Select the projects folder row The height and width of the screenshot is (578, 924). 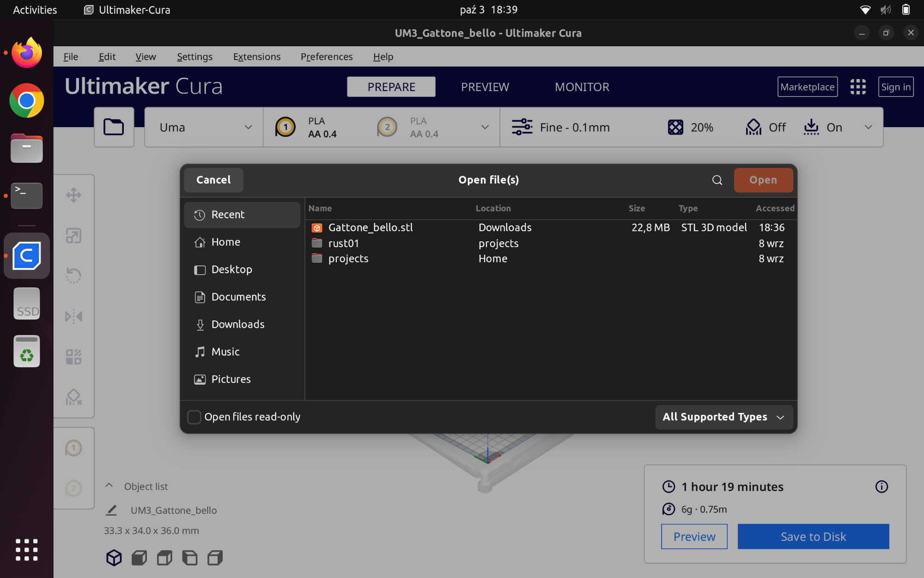point(551,258)
